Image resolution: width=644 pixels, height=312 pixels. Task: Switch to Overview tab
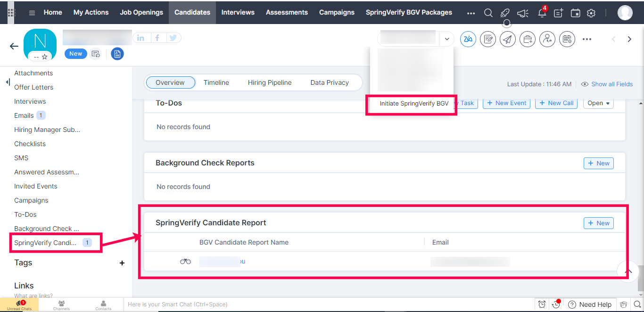tap(170, 82)
